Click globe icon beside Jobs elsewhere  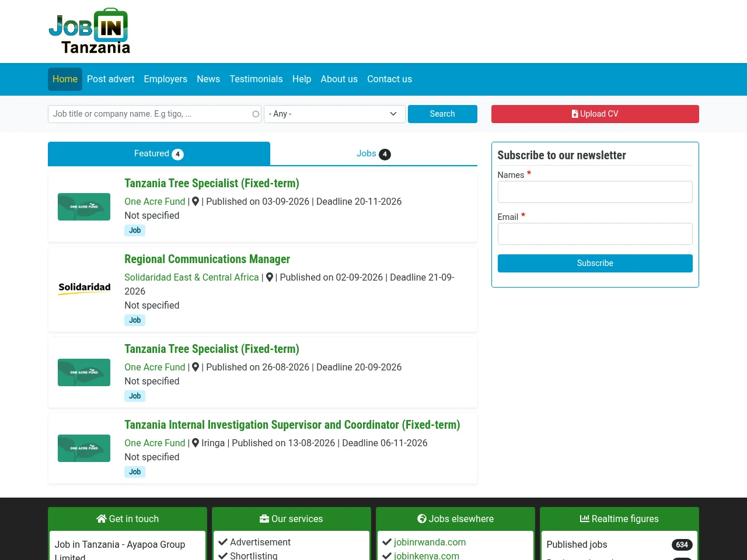coord(422,519)
